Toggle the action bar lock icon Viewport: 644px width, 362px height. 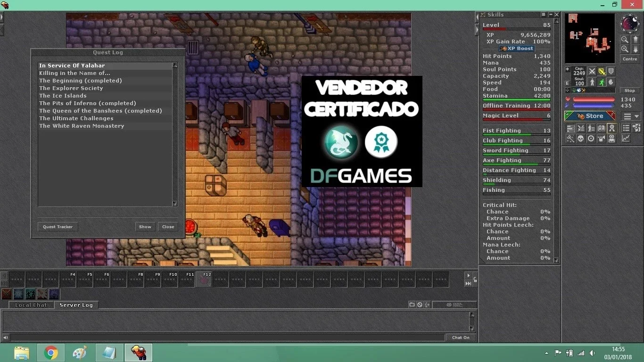[475, 280]
